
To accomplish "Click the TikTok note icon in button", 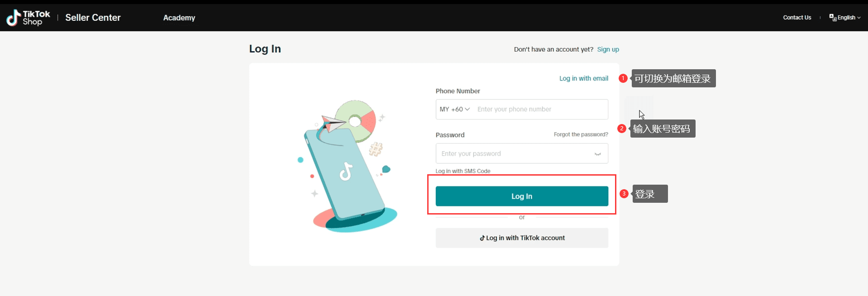I will [x=482, y=238].
